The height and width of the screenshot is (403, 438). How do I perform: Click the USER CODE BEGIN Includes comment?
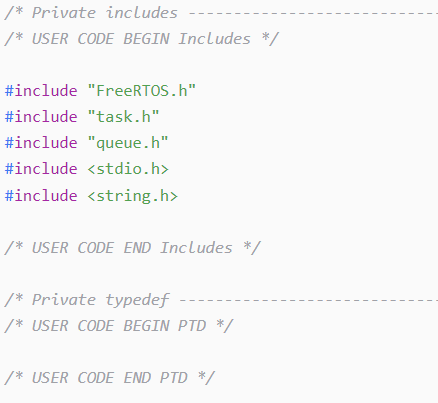141,39
